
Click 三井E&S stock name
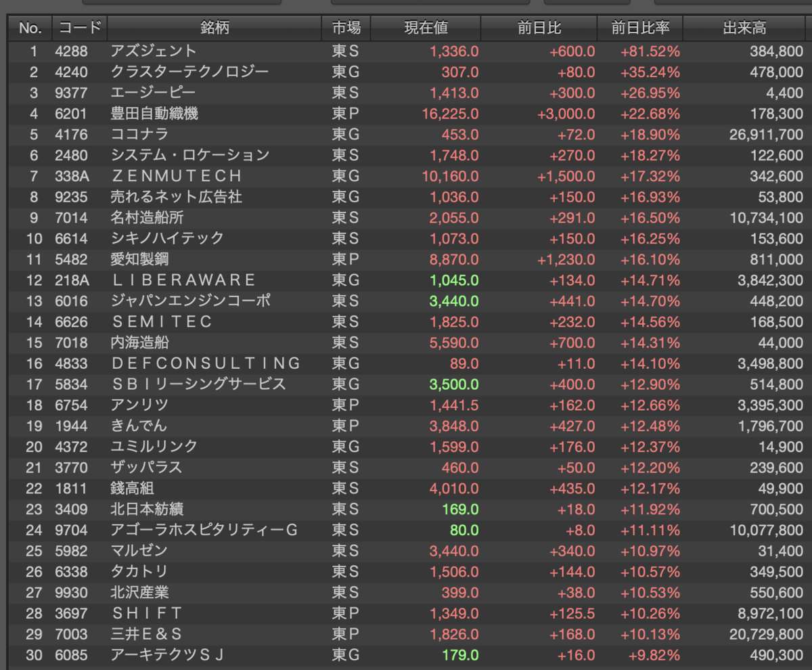tap(148, 634)
